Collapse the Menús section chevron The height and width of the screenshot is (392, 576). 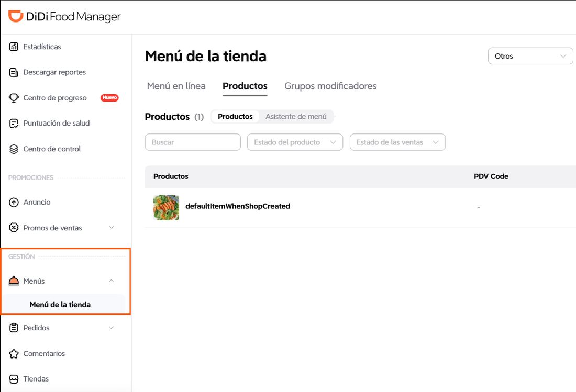point(112,281)
